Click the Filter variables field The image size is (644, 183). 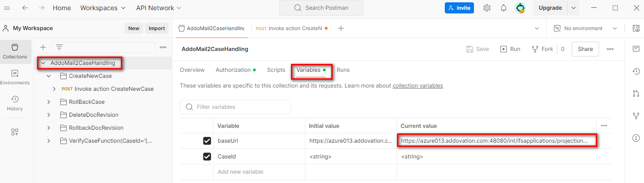tap(235, 107)
